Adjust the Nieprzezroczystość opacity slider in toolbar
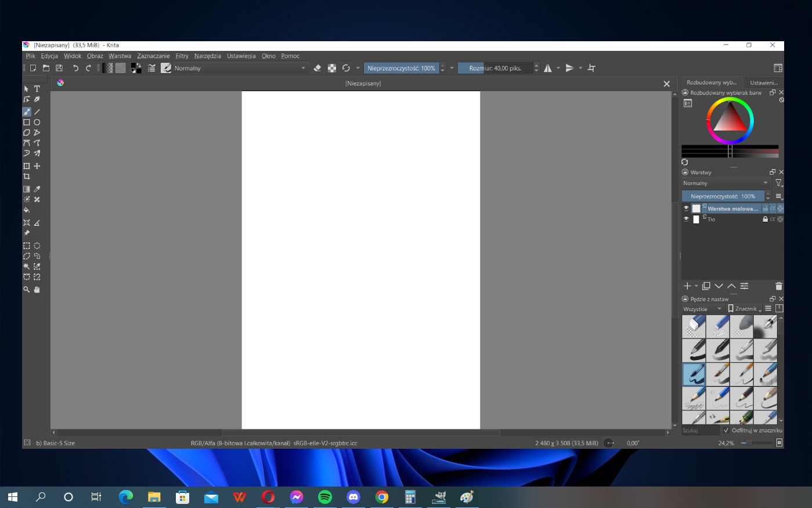Viewport: 812px width, 508px height. click(x=401, y=68)
